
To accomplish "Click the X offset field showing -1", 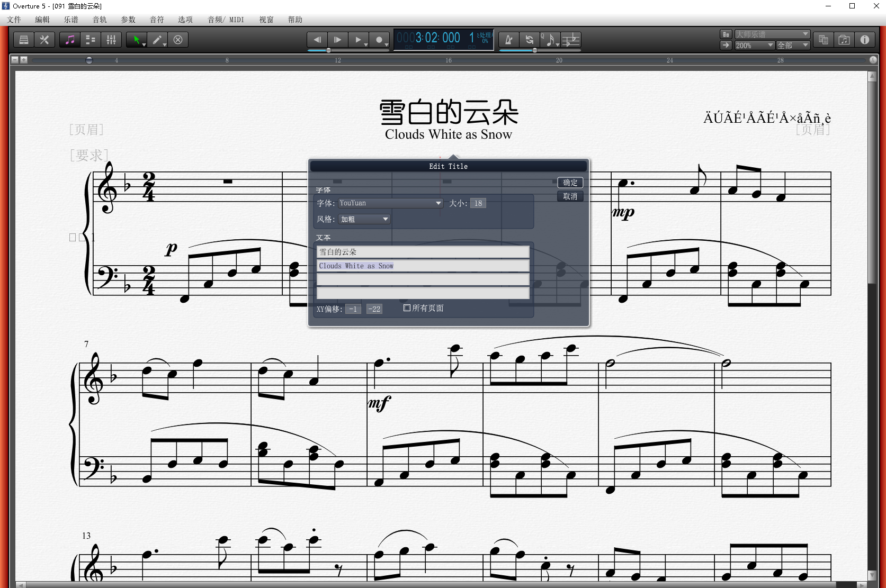I will coord(353,309).
